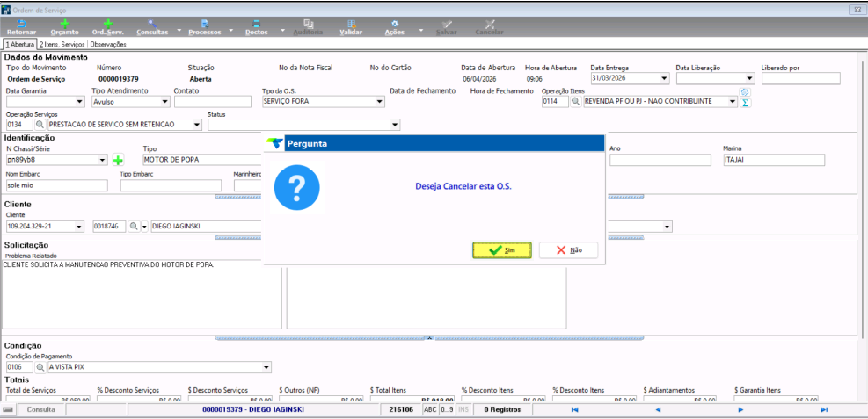The image size is (868, 419).
Task: Click the Condição de Pagamento code 0106
Action: (x=19, y=367)
